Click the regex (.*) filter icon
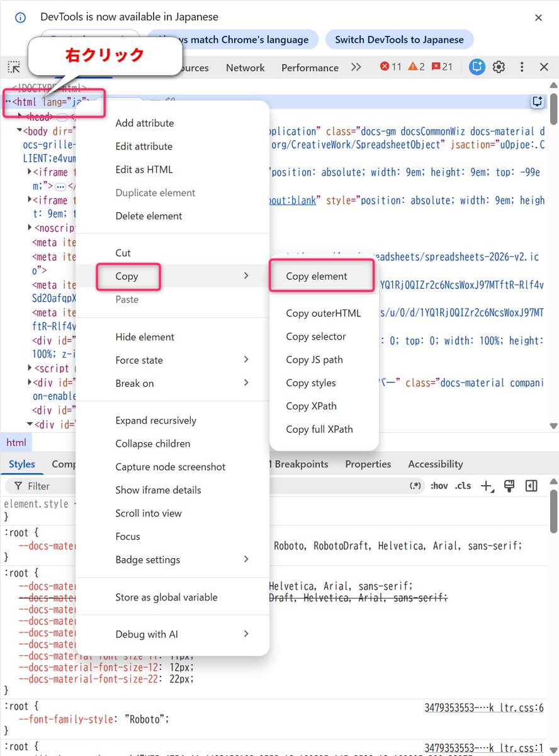 click(x=415, y=486)
